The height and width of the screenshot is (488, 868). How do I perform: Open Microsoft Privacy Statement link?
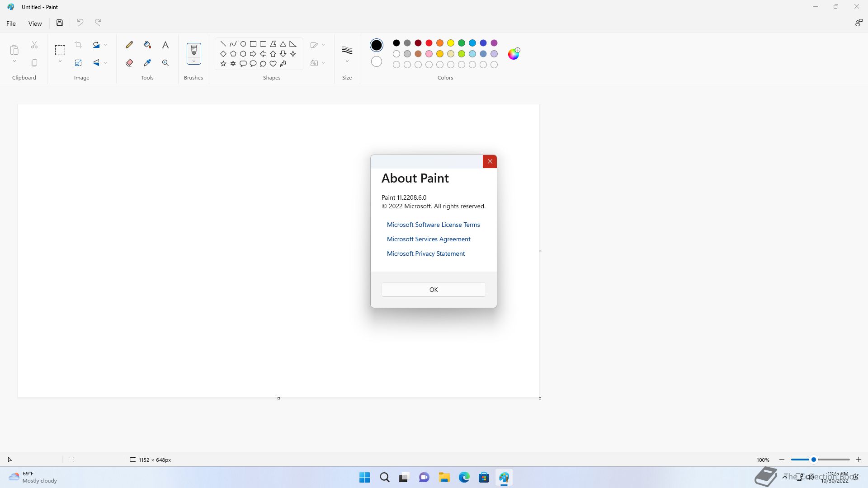[x=426, y=253]
